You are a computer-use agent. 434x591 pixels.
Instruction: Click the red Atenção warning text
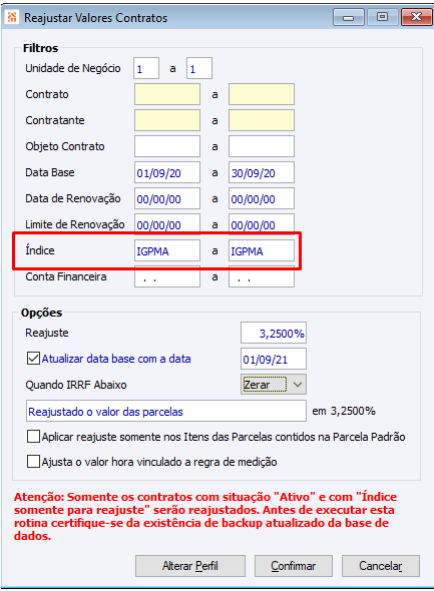pos(205,516)
